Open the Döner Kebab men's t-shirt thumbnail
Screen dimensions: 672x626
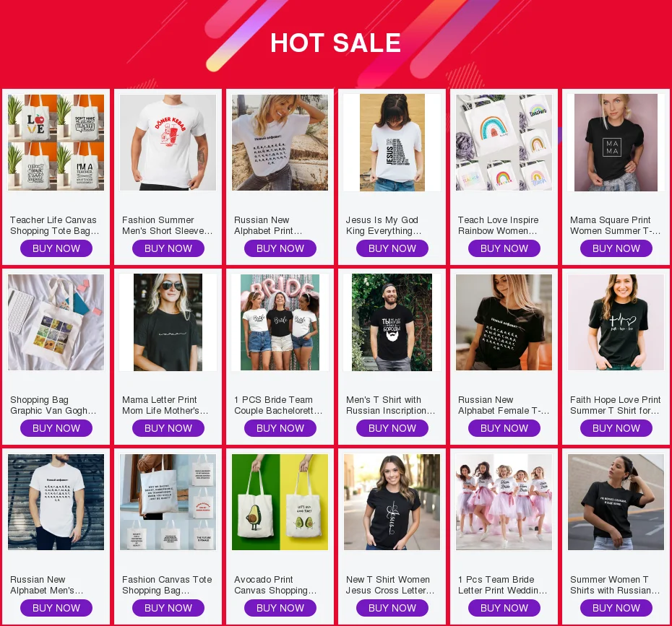168,142
